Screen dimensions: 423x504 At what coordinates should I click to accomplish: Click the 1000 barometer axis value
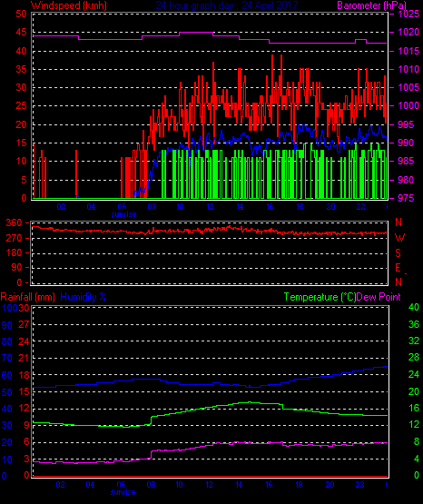coord(408,105)
